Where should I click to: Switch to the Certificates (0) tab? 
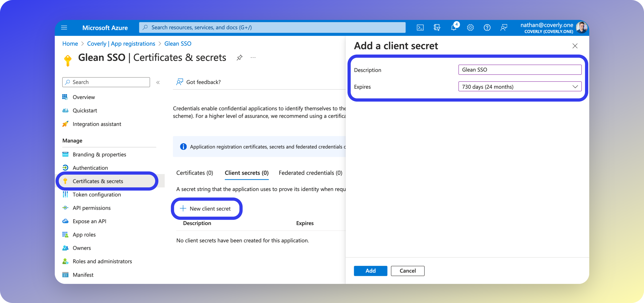[194, 173]
